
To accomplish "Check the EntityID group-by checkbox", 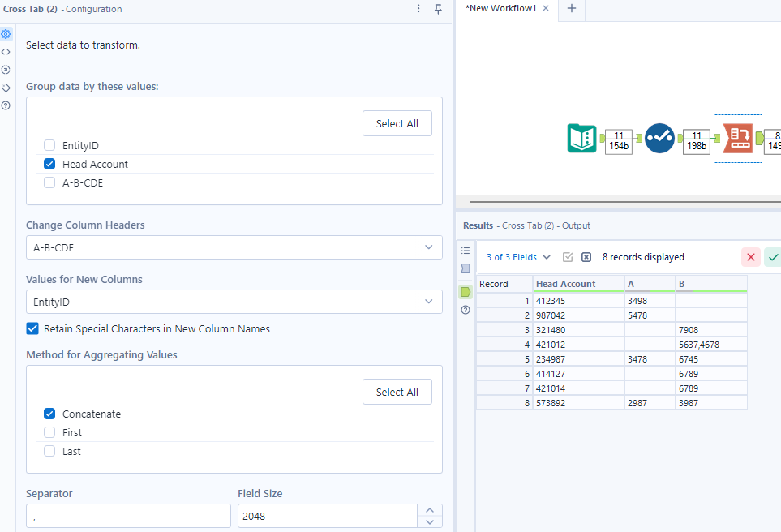I will 49,145.
